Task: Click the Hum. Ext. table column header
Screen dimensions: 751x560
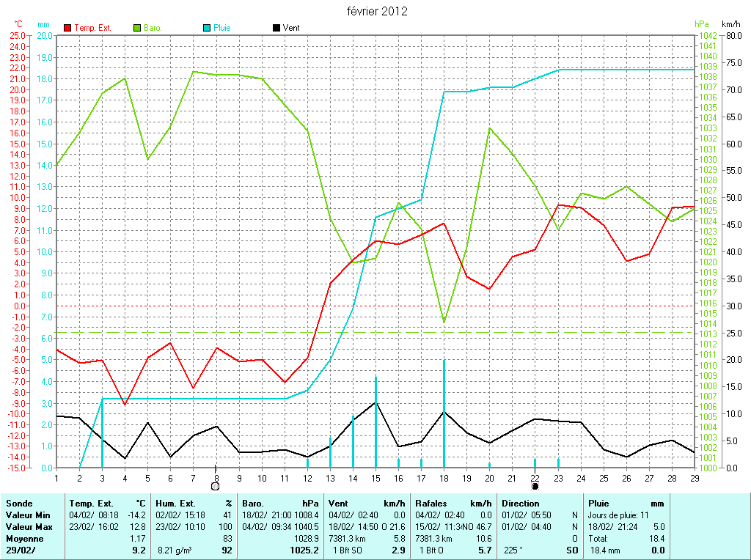Action: 178,504
